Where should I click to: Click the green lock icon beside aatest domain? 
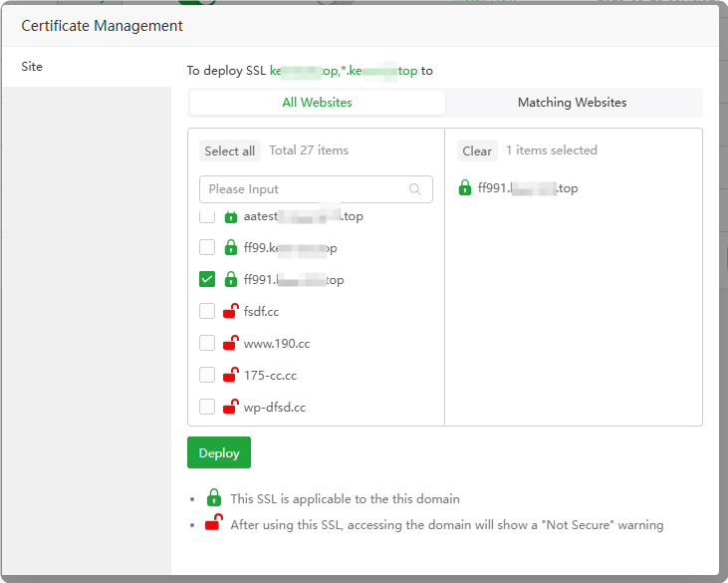[230, 216]
